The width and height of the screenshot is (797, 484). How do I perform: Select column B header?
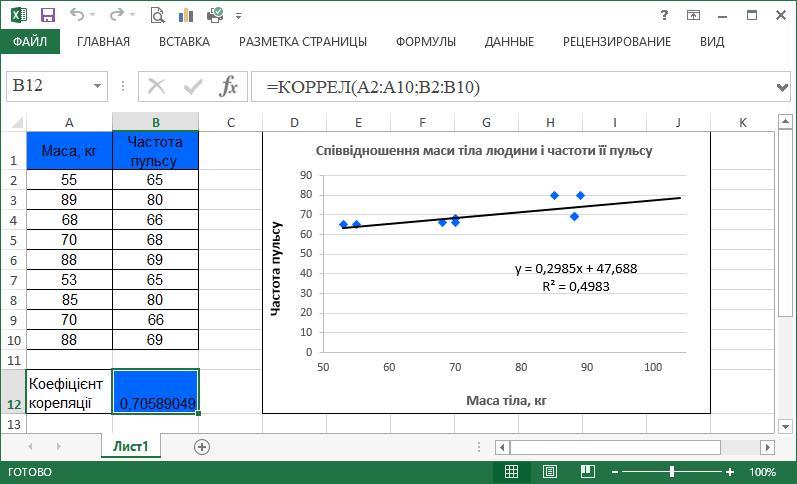[156, 123]
